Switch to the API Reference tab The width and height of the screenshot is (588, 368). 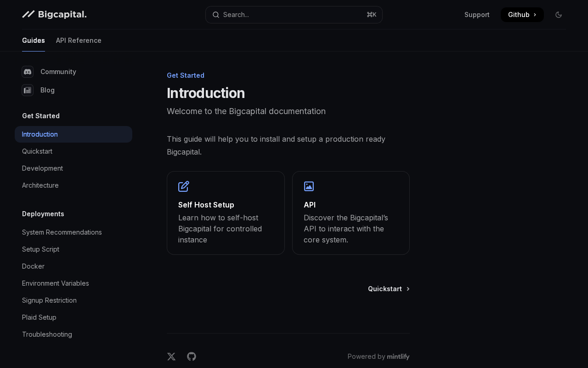coord(79,40)
